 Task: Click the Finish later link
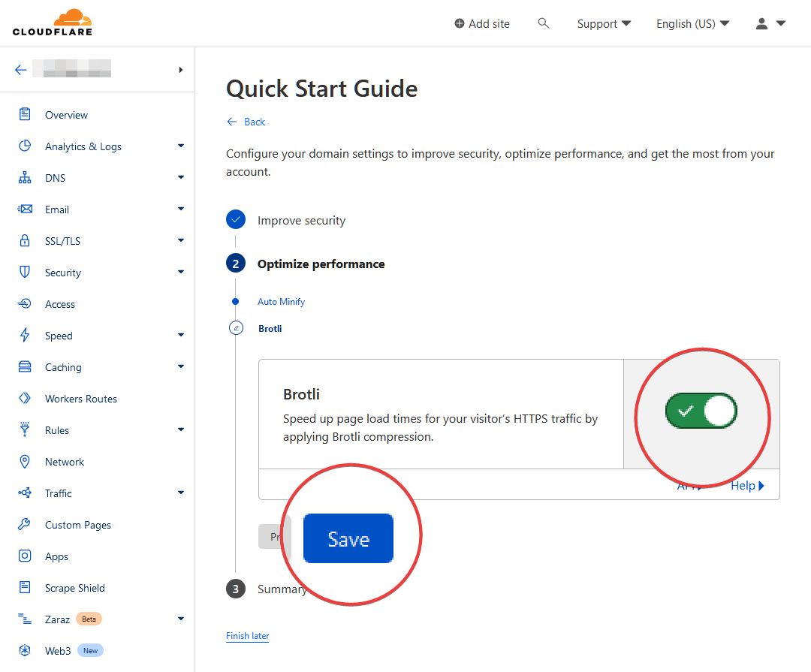(x=247, y=636)
